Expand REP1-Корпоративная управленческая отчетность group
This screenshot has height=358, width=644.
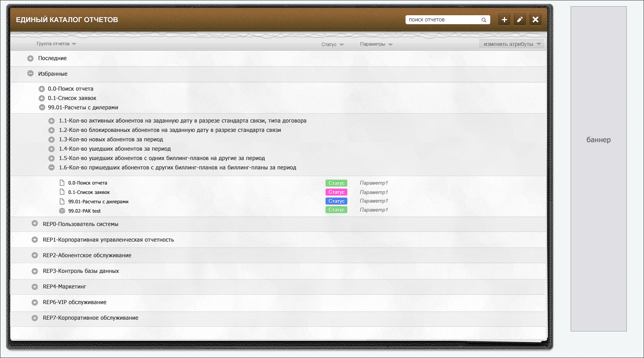35,240
